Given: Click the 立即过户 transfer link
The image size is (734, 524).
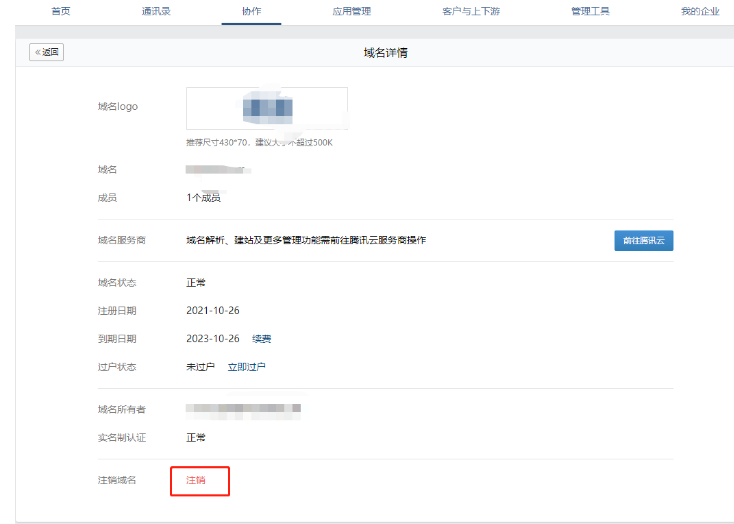Looking at the screenshot, I should [246, 367].
